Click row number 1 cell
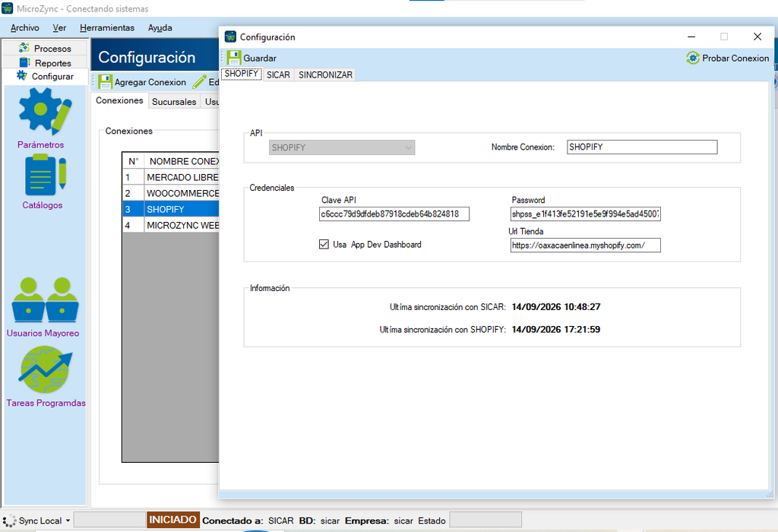The width and height of the screenshot is (778, 532). click(133, 177)
